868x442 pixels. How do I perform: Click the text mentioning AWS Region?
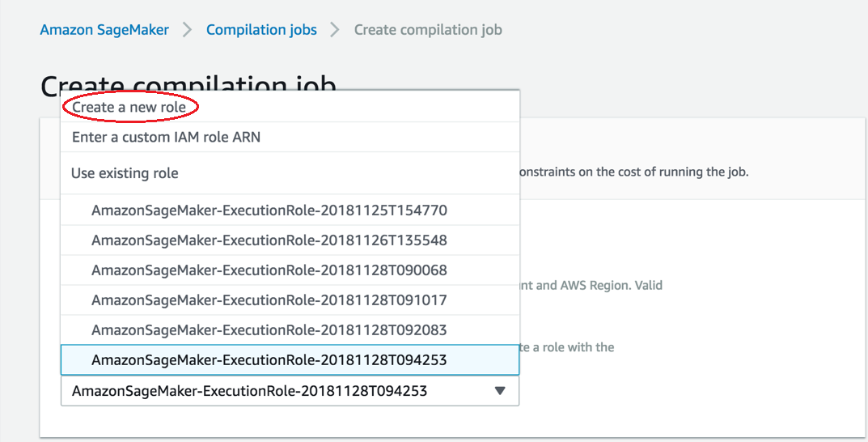591,285
